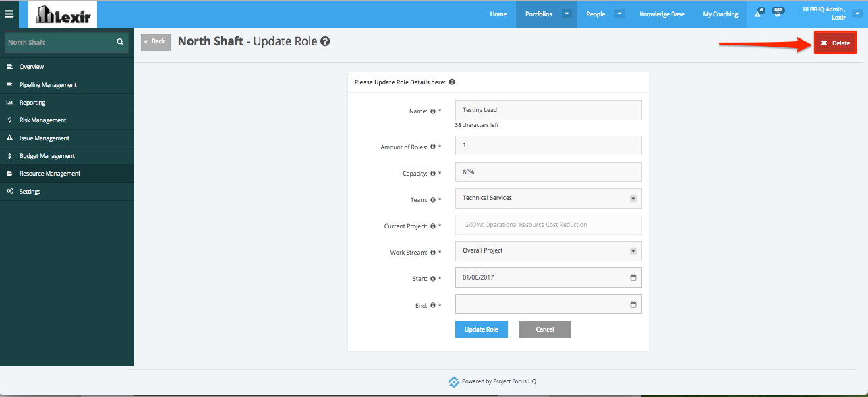Click the Lexir logo
Viewport: 868px width, 397px height.
point(63,14)
